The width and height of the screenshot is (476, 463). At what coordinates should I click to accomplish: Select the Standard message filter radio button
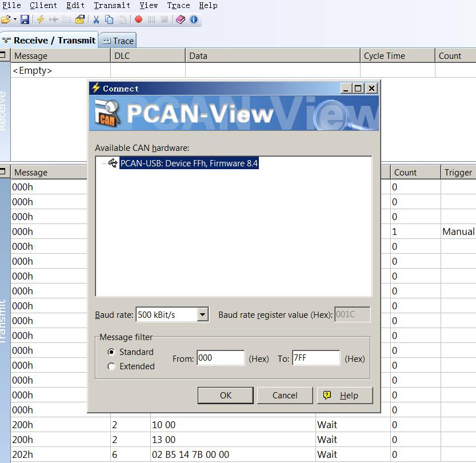point(111,352)
